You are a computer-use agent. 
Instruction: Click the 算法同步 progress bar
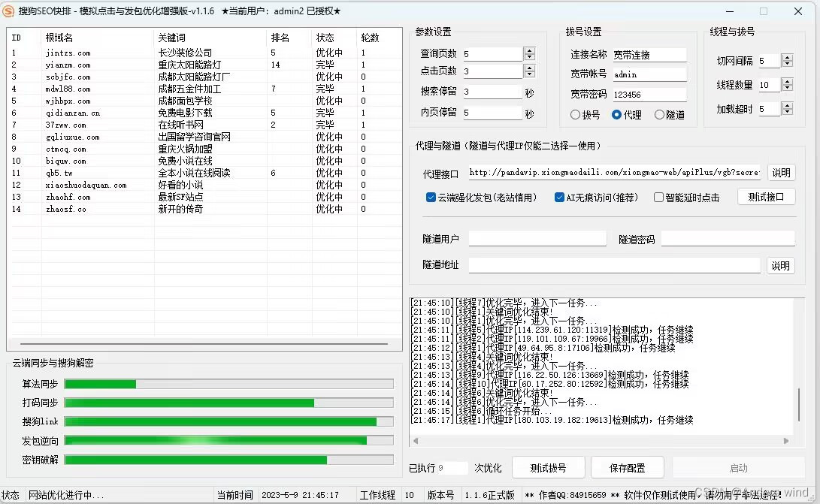click(228, 385)
